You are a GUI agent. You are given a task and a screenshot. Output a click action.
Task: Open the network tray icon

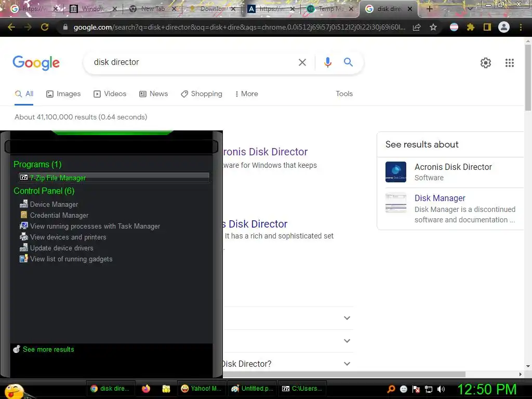(x=429, y=389)
